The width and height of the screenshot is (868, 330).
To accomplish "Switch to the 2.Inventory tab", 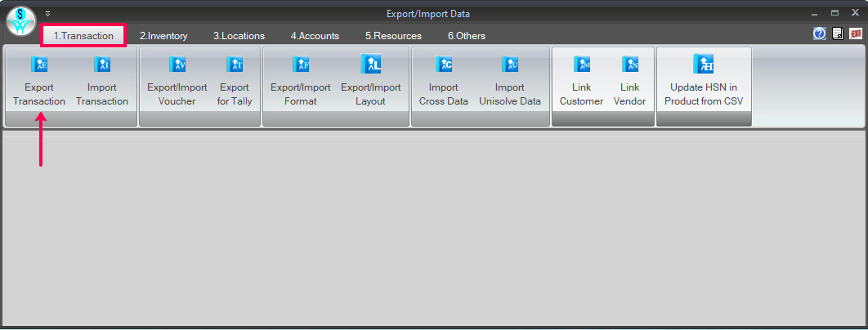I will tap(163, 36).
